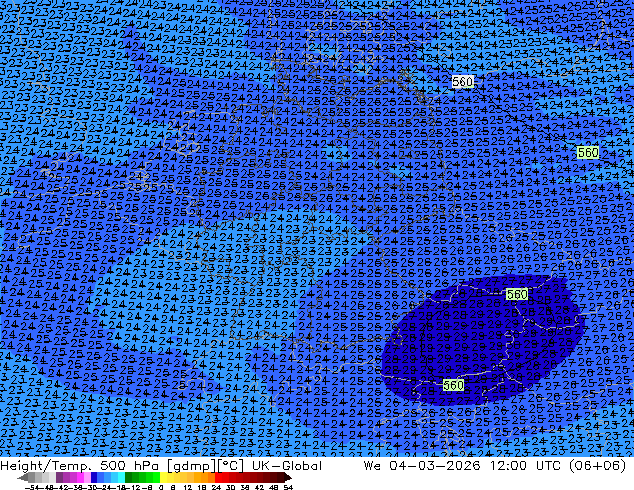The height and width of the screenshot is (490, 634).
Task: Select the cyan legend color swatch
Action: pos(121,478)
